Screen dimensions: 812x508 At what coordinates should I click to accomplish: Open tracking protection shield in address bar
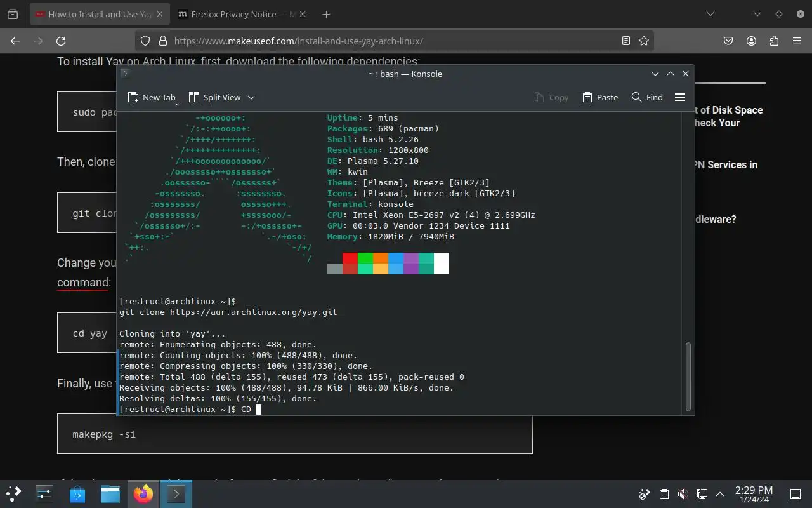tap(145, 41)
